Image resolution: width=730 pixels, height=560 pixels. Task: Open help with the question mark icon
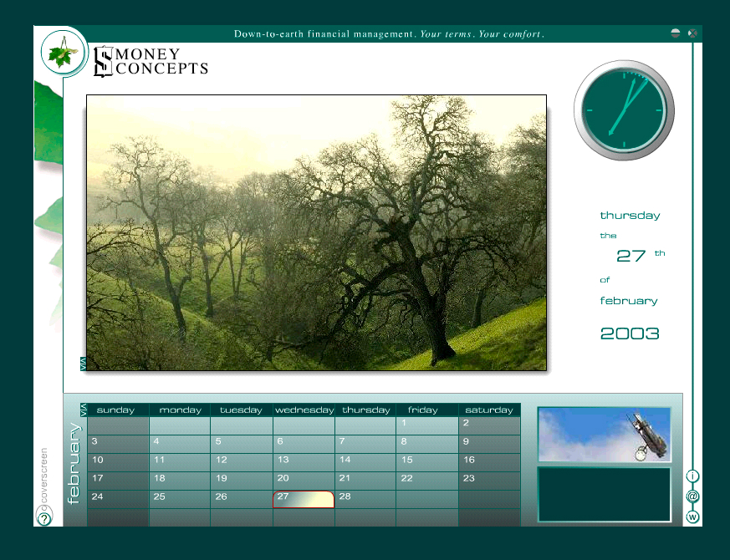click(x=44, y=519)
